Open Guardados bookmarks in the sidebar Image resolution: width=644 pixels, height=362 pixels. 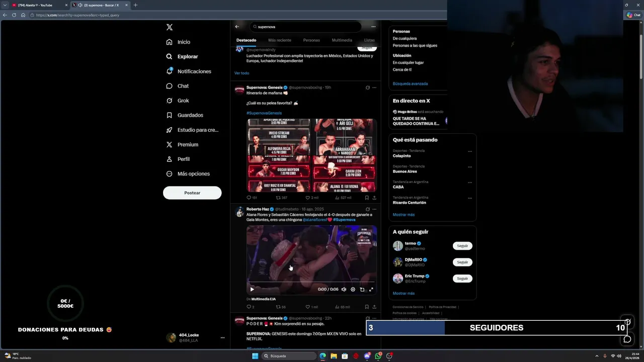(x=185, y=115)
